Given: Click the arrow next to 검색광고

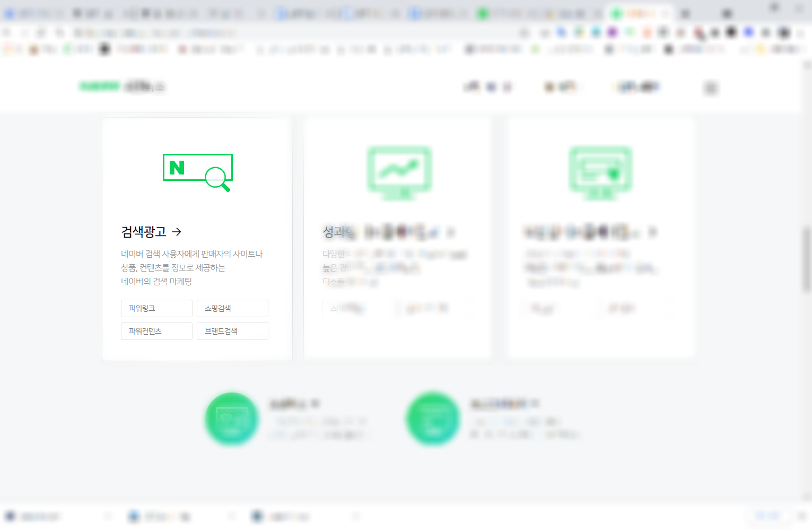Looking at the screenshot, I should click(177, 232).
